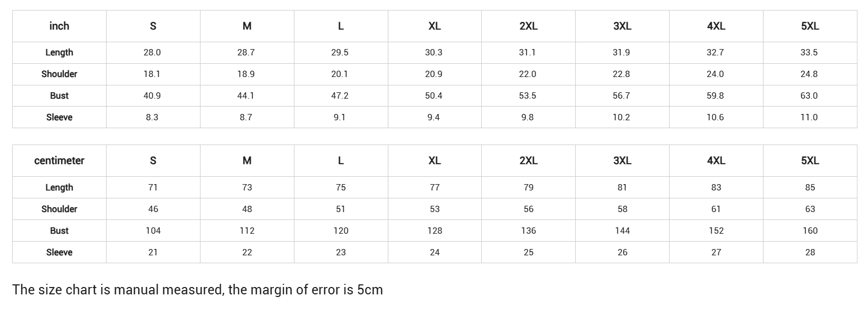
Task: Select the 112 Bust value for size M
Action: pyautogui.click(x=247, y=231)
